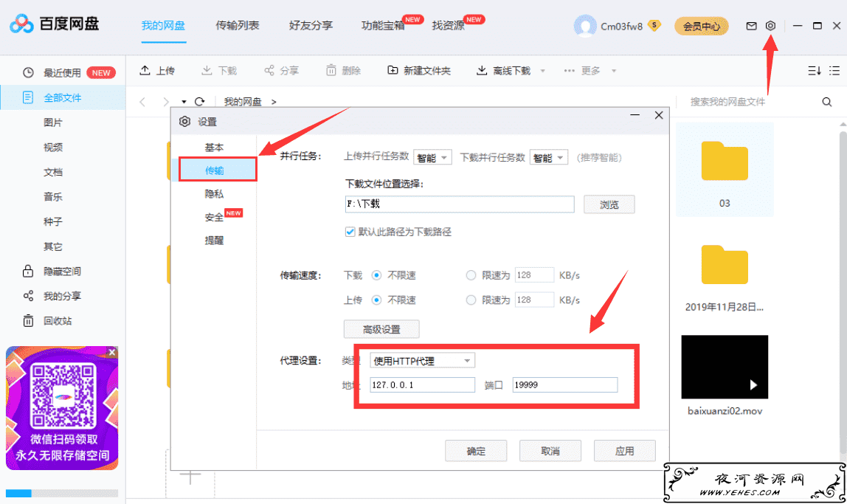Open 我的分享 my shares
This screenshot has height=504, width=847.
(63, 296)
